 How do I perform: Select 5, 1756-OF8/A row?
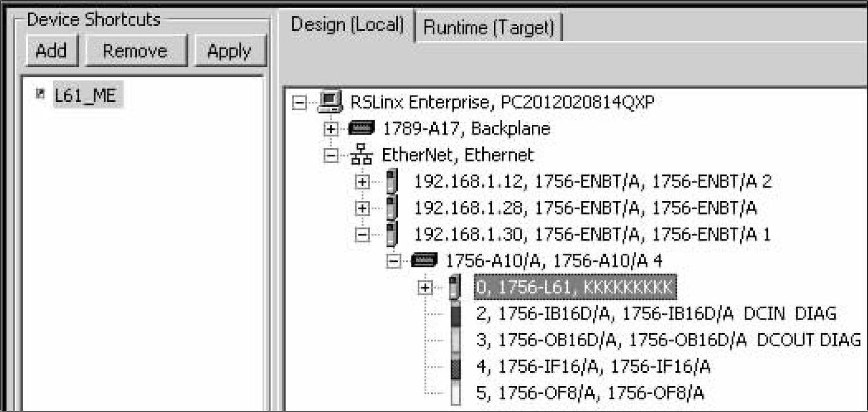pos(591,392)
